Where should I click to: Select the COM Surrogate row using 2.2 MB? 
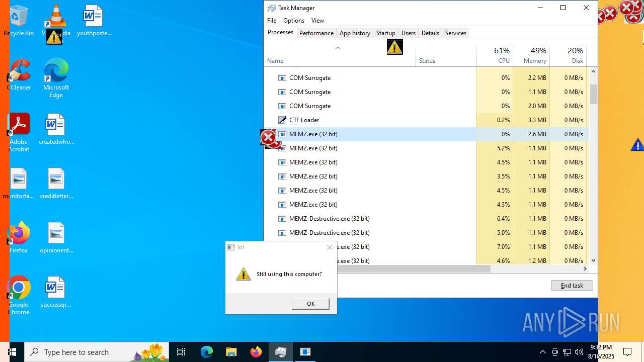click(x=426, y=78)
